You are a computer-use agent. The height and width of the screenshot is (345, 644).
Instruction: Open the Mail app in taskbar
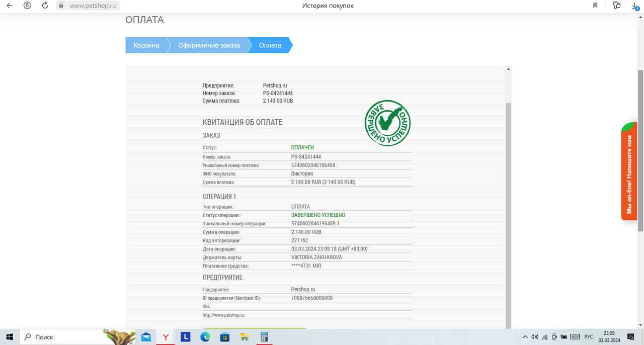(x=146, y=337)
